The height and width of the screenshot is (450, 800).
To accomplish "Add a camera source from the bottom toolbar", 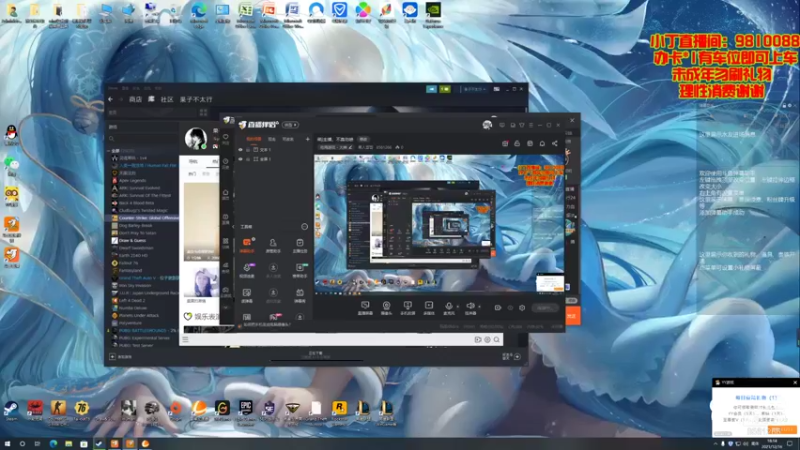I will pos(386,307).
